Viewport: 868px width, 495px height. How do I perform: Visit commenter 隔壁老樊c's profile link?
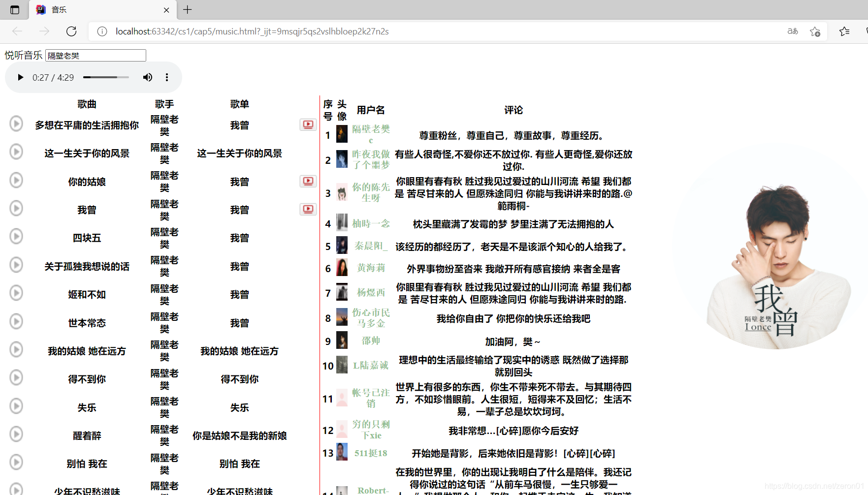click(x=371, y=133)
